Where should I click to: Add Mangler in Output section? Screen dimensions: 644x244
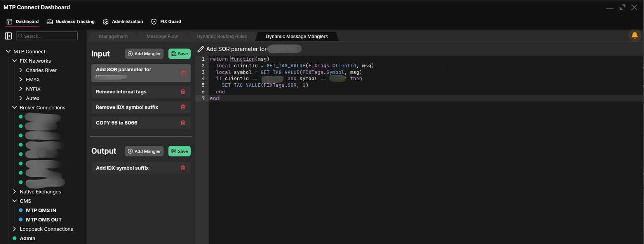pyautogui.click(x=144, y=151)
